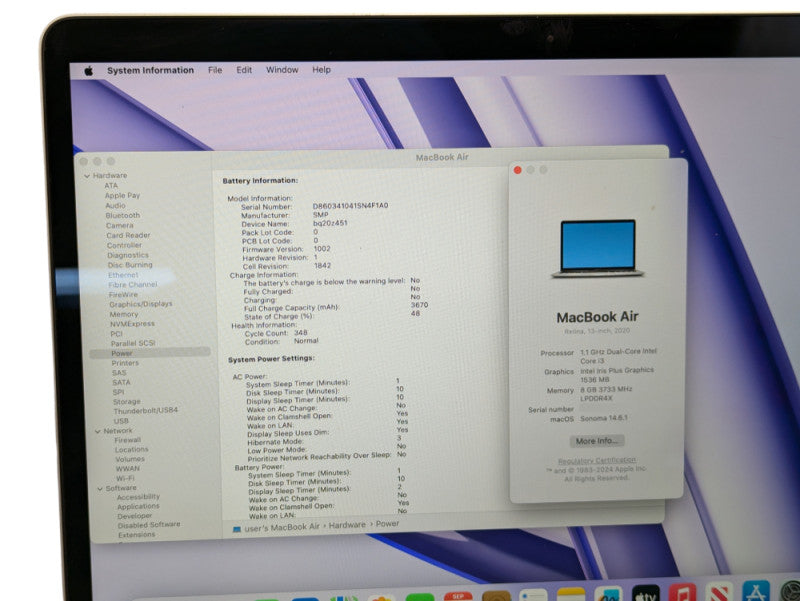The width and height of the screenshot is (800, 601).
Task: Open the Regulatory Certification link
Action: 596,460
